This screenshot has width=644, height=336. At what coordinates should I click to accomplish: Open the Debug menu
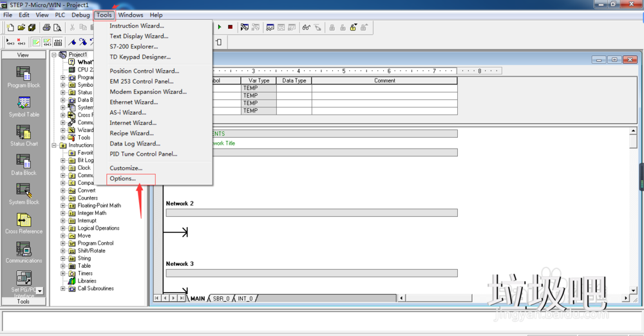coord(80,15)
